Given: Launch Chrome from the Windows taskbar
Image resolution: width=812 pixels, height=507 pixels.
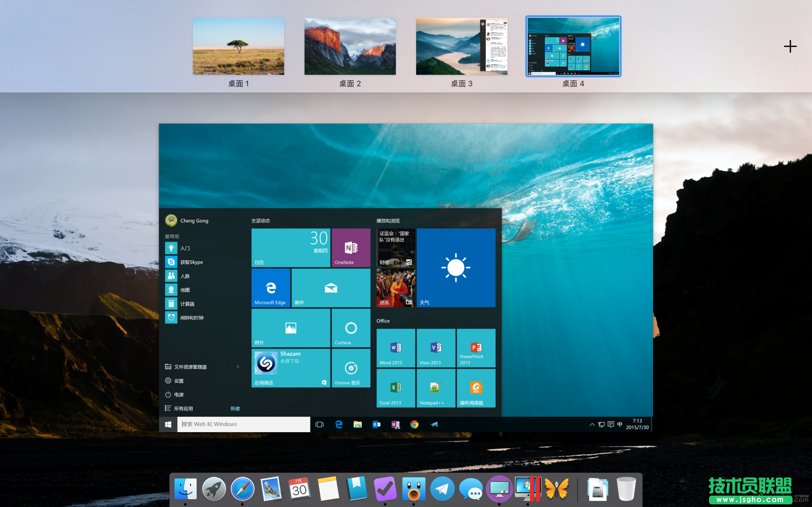Looking at the screenshot, I should [414, 425].
